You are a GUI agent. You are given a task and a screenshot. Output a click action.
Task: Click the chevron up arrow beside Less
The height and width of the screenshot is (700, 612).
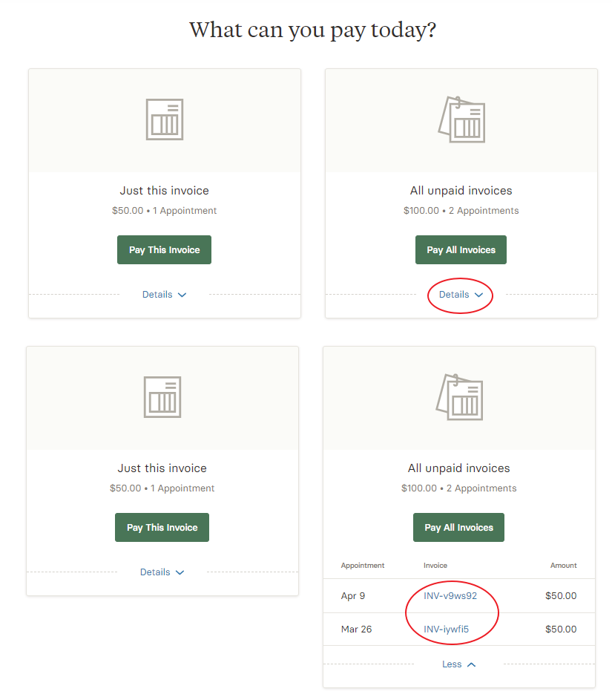click(472, 664)
